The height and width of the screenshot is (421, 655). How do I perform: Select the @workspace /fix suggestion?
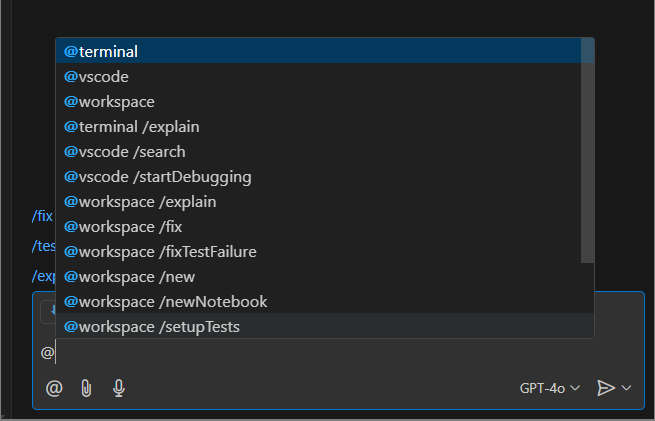coord(124,226)
